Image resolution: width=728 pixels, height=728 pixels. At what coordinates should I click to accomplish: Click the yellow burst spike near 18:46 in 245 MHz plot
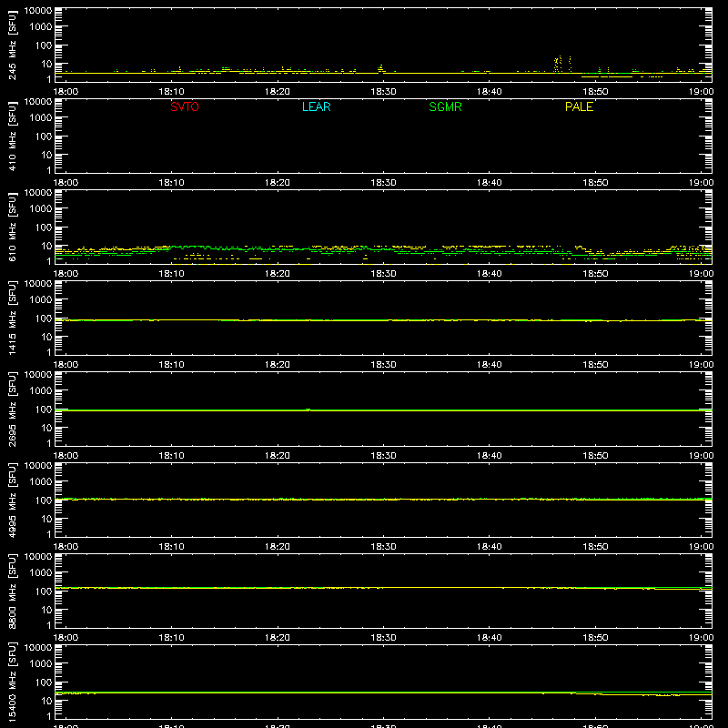point(559,64)
